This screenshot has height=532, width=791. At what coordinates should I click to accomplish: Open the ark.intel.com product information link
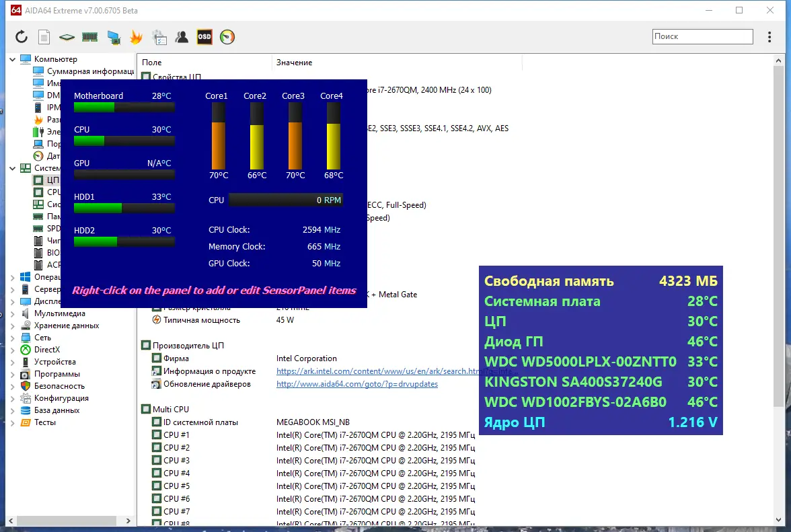pyautogui.click(x=377, y=371)
